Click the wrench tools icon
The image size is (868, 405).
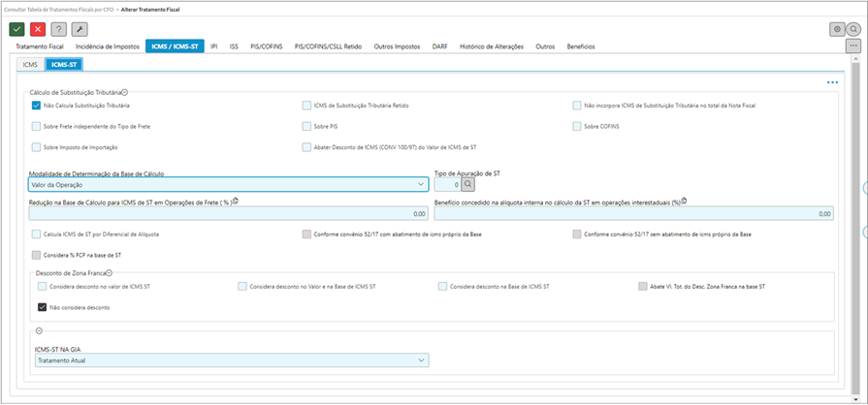click(x=80, y=29)
